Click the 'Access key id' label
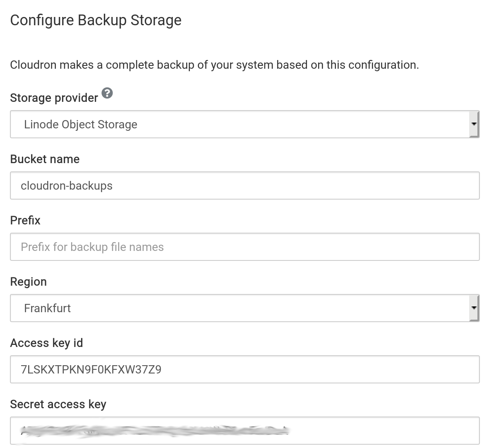 tap(46, 343)
